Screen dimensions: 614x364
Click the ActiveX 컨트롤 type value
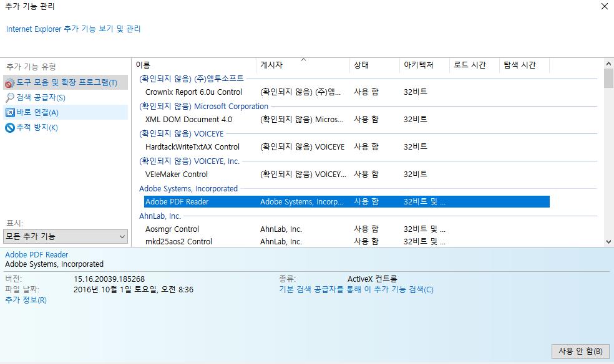(x=373, y=279)
